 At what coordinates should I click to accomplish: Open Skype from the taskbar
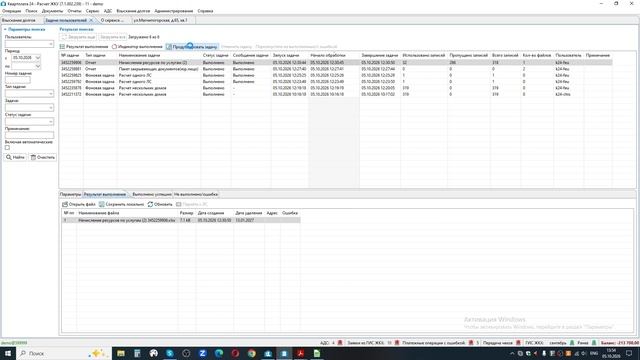tap(170, 353)
